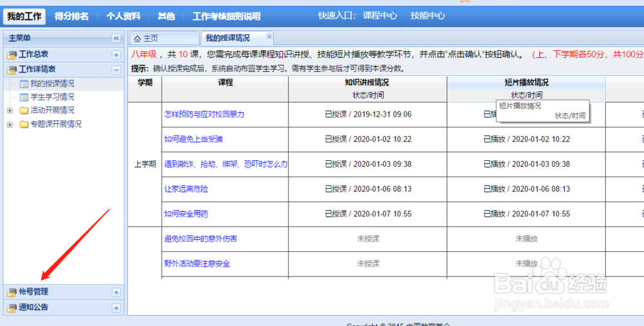Expand the 活动开展情况 tree node
The width and height of the screenshot is (644, 326).
(10, 111)
